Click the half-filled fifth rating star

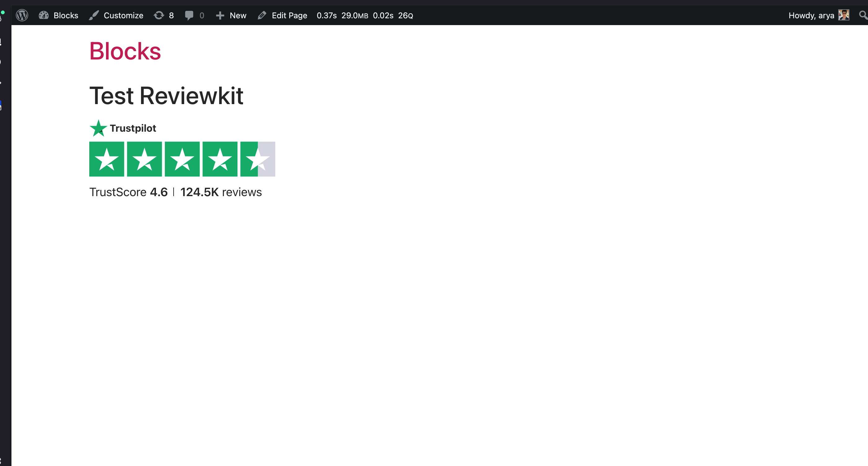[257, 159]
